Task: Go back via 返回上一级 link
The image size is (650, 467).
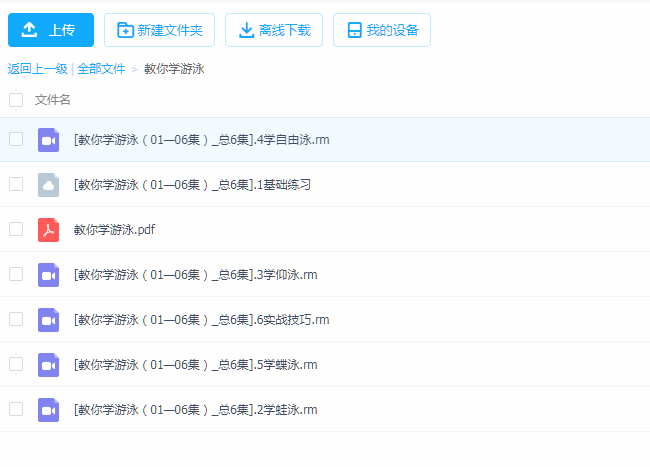Action: point(38,69)
